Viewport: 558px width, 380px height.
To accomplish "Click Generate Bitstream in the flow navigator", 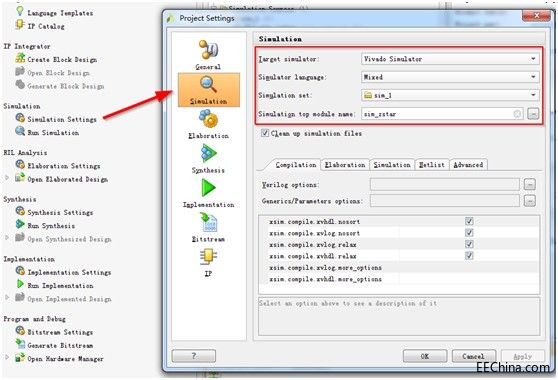I will [60, 345].
